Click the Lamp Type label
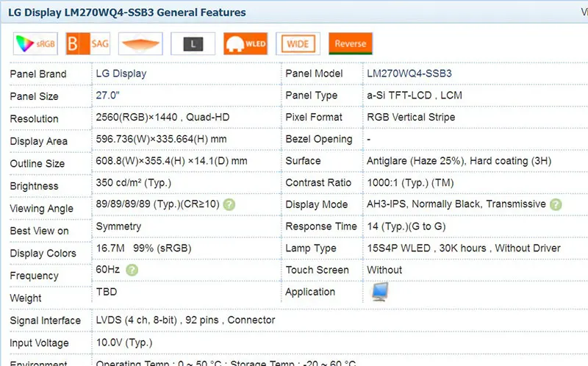 pos(311,248)
